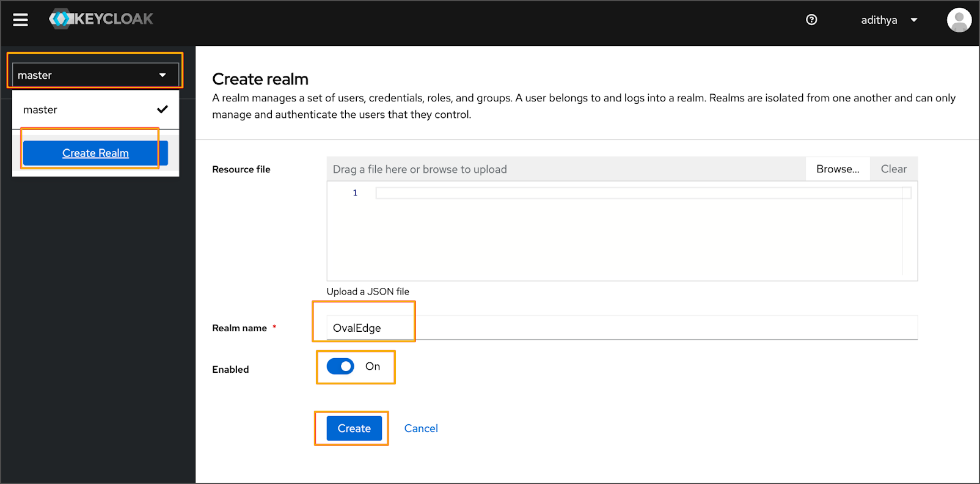Click the Cancel link
Screen dimensions: 980x484
click(421, 428)
